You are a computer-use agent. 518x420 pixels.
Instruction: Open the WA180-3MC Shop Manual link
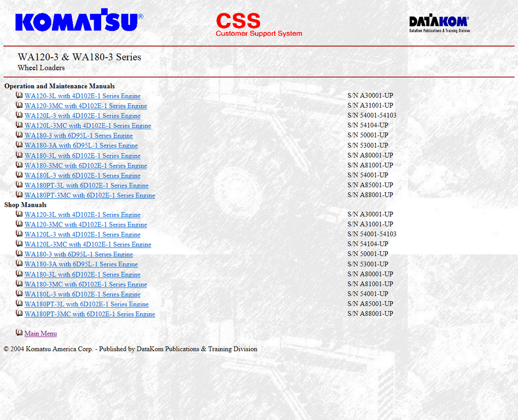coord(85,284)
